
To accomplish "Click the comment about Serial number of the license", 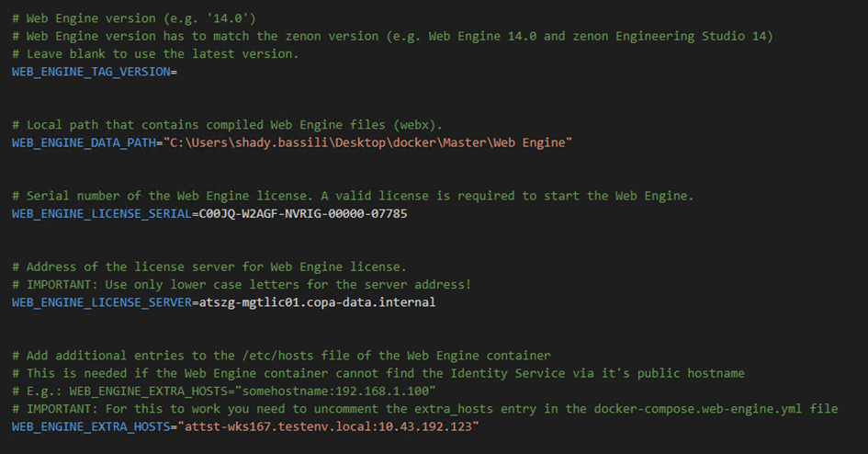I will click(x=353, y=196).
